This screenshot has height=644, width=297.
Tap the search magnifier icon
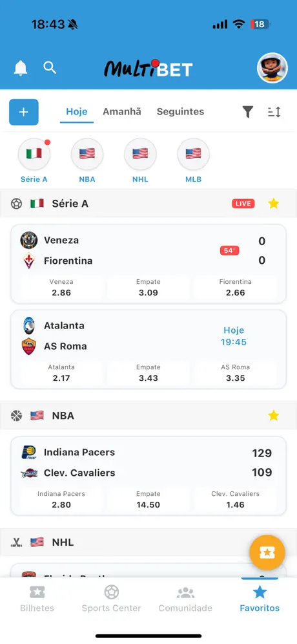pyautogui.click(x=50, y=67)
